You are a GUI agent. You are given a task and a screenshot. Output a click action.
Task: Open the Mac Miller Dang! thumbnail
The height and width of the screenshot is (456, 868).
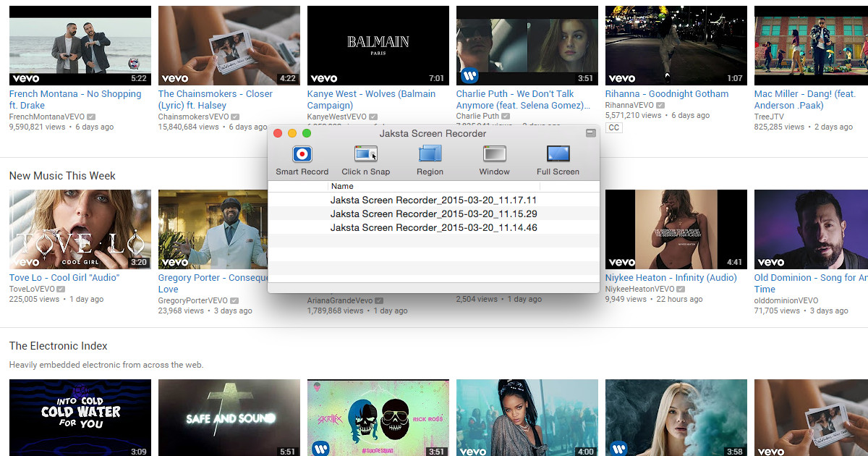pos(811,46)
